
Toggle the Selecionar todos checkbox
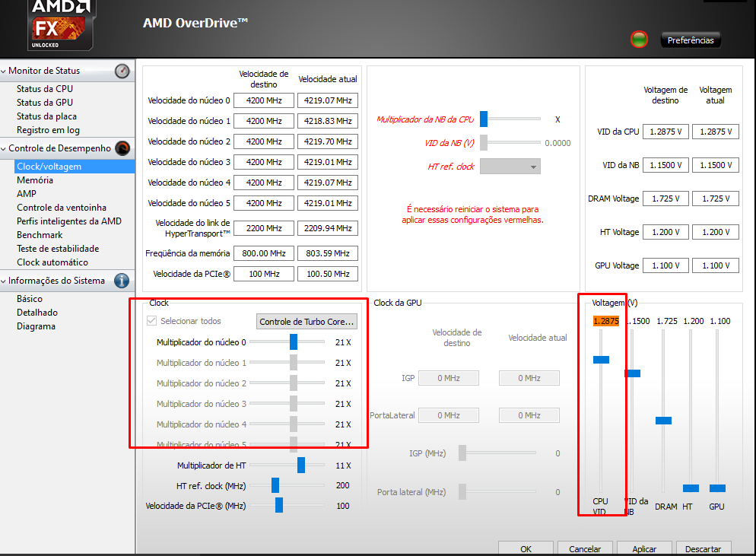152,321
